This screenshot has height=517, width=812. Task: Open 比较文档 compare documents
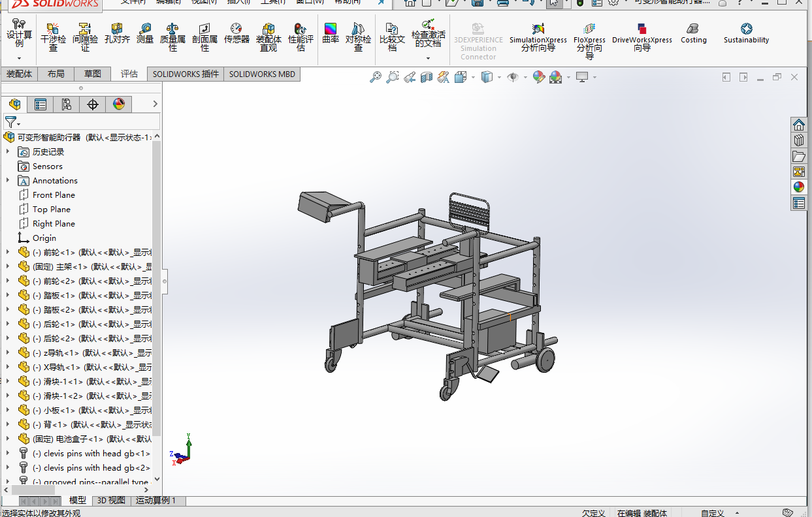point(392,37)
